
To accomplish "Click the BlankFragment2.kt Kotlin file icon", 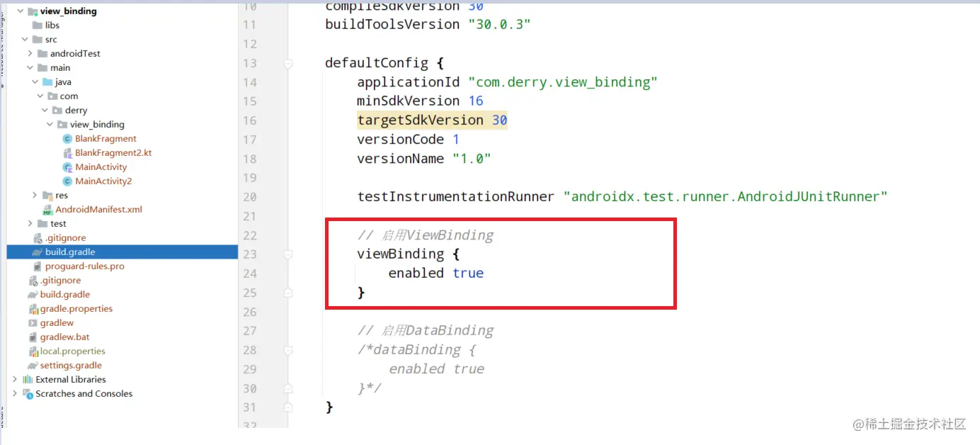I will tap(67, 153).
